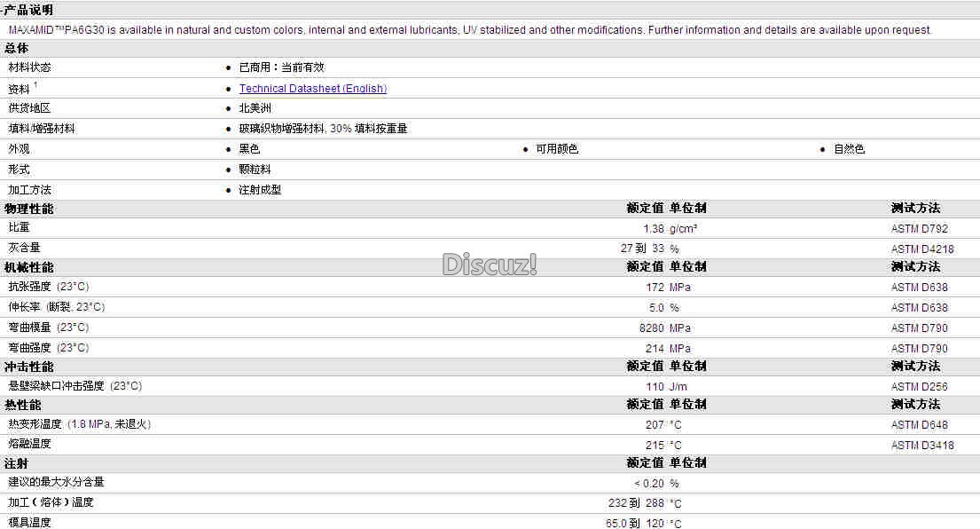This screenshot has height=529, width=980.
Task: Select the 自然色 appearance value
Action: [849, 149]
